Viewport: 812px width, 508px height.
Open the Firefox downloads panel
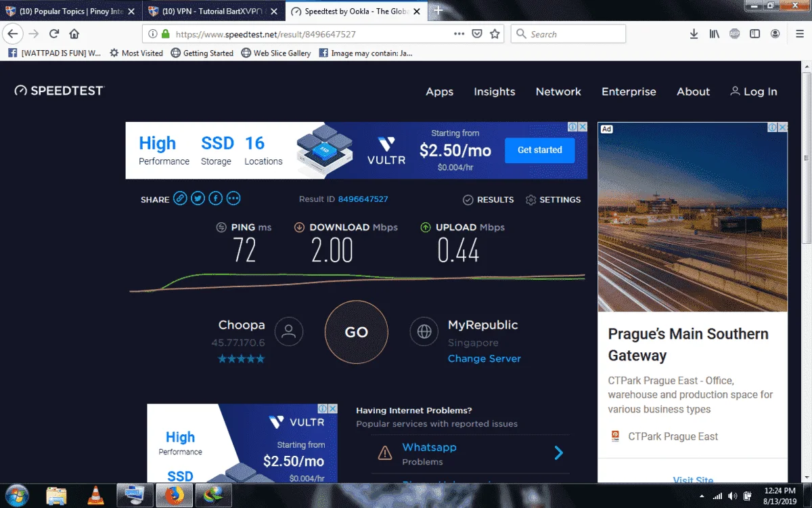pos(694,34)
